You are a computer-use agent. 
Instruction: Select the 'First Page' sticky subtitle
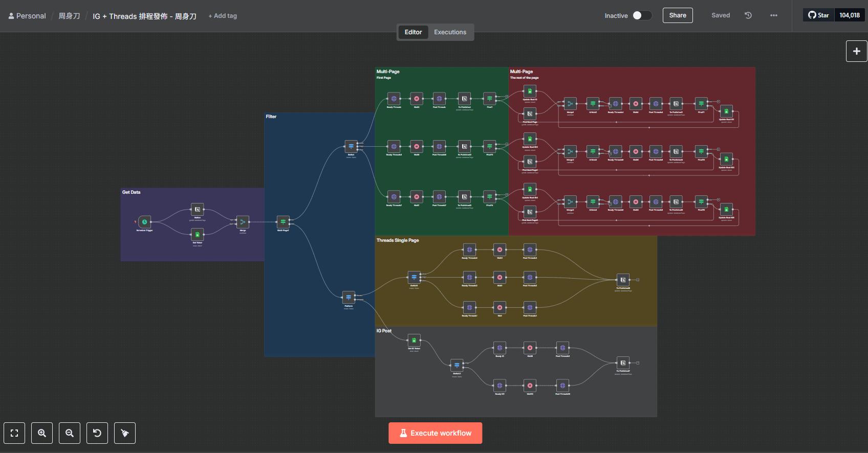[x=384, y=78]
